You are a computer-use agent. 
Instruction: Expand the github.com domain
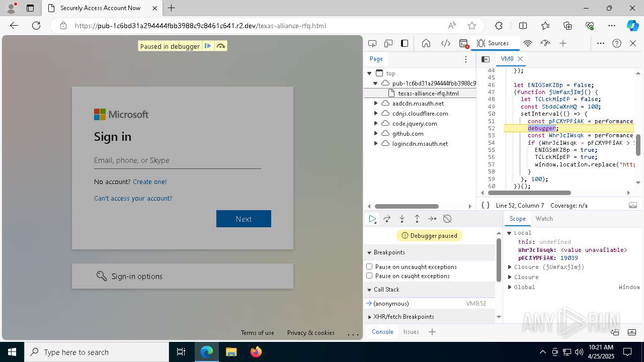[376, 133]
